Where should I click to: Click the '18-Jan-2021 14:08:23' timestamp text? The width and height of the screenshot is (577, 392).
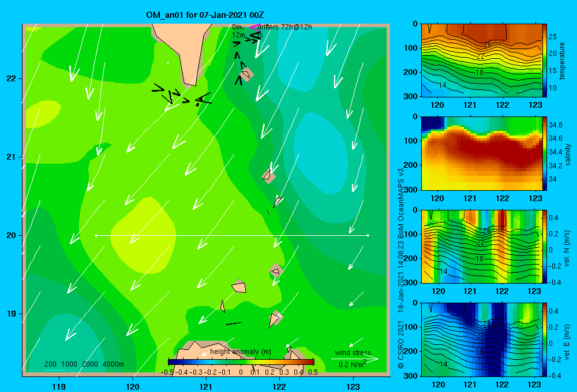click(x=401, y=276)
